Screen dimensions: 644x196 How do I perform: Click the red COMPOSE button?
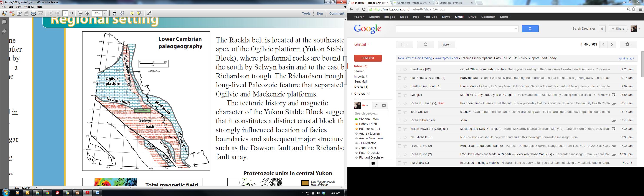[368, 58]
